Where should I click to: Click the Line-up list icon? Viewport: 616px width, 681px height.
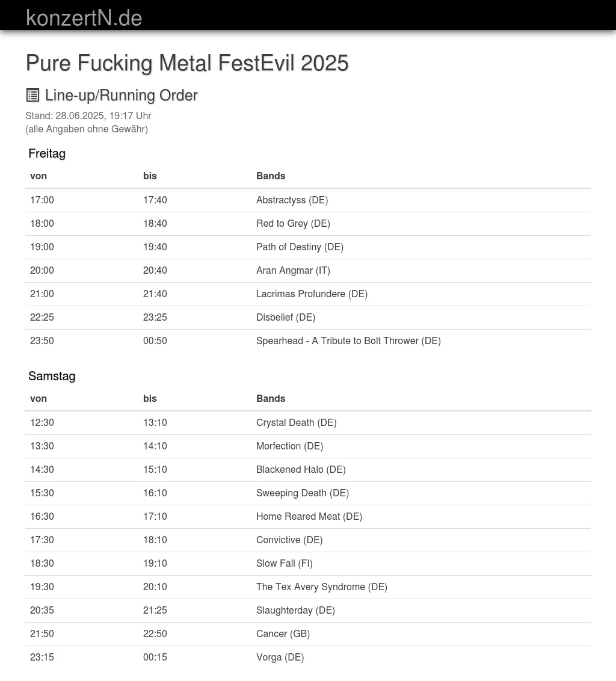coord(33,95)
